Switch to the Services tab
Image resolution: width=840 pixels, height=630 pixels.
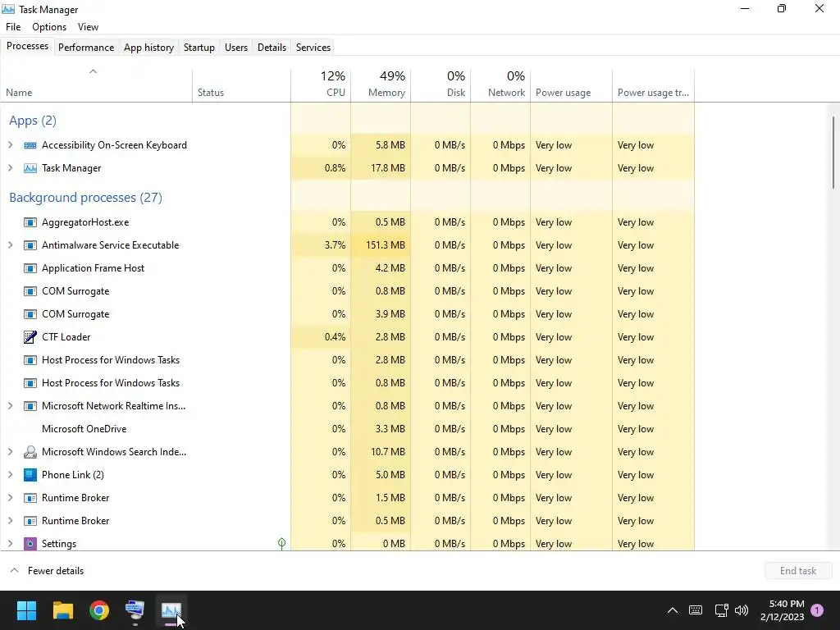click(313, 48)
